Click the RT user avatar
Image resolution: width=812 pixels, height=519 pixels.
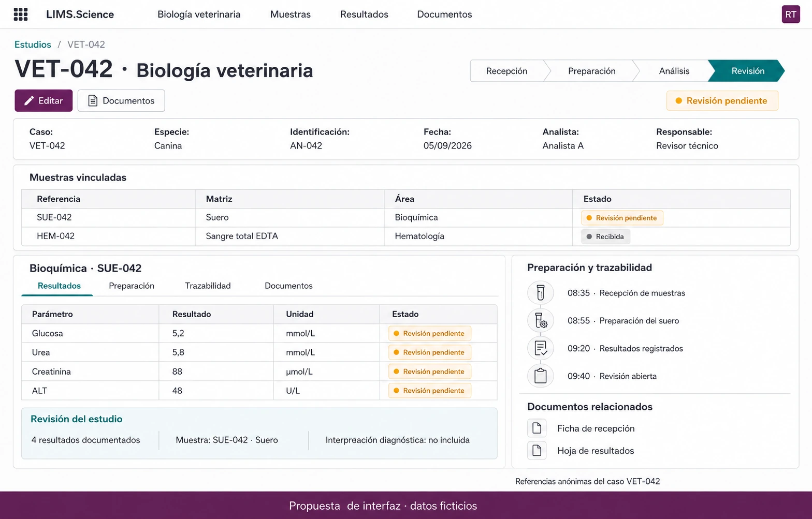click(x=790, y=14)
